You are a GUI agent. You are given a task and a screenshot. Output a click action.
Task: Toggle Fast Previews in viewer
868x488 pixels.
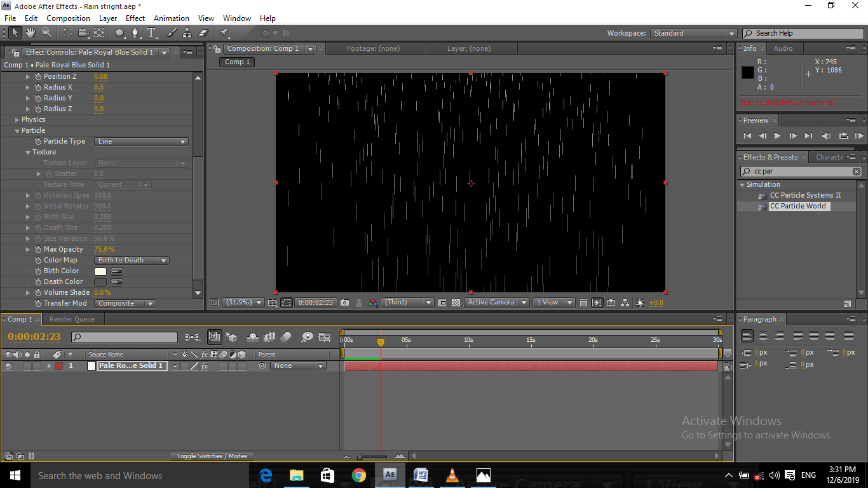point(597,303)
